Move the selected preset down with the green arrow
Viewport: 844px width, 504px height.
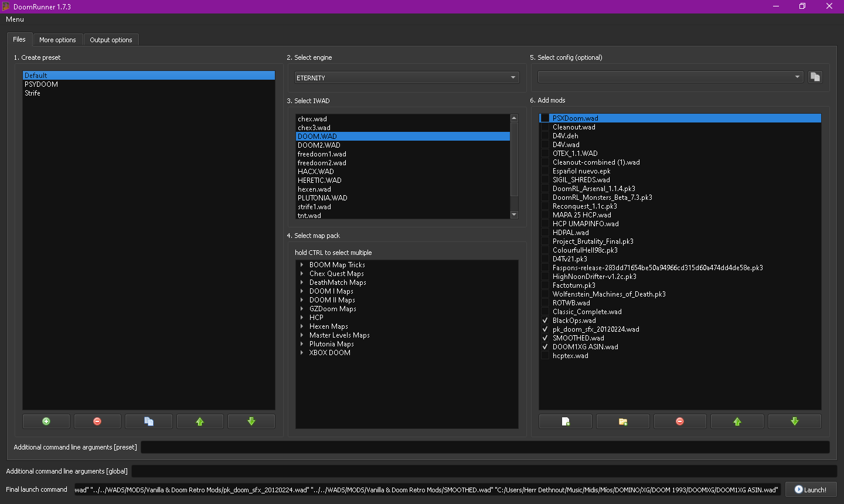(251, 421)
